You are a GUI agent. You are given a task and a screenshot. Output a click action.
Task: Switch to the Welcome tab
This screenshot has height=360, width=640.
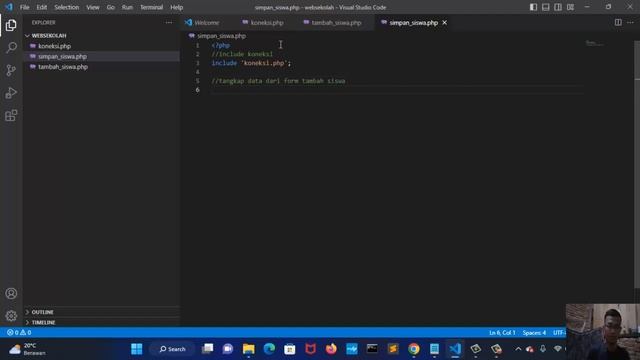[x=207, y=23]
